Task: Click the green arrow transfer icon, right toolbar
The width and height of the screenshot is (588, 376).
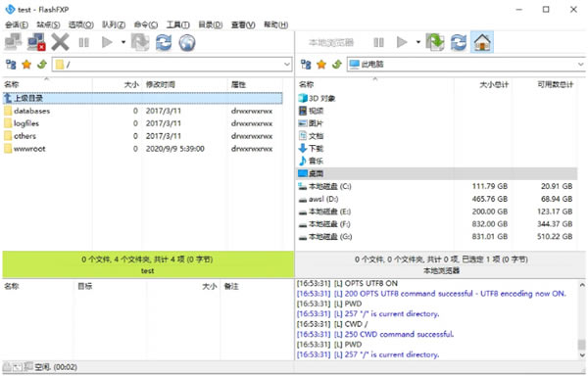Action: (435, 42)
